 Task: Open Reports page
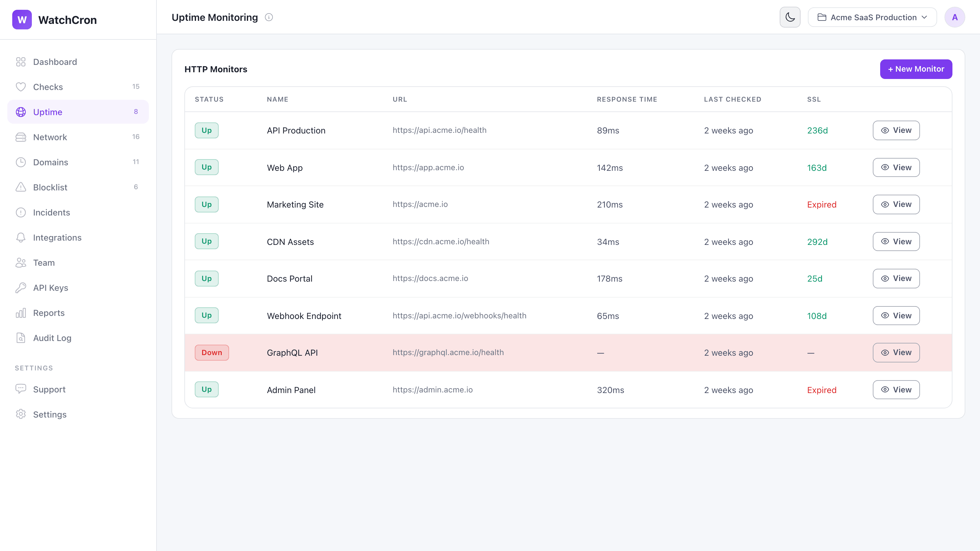pos(78,313)
